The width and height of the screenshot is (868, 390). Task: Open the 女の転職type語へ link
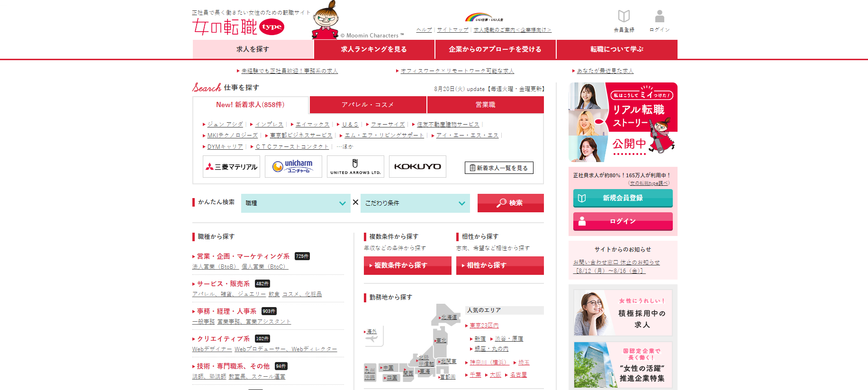(649, 183)
